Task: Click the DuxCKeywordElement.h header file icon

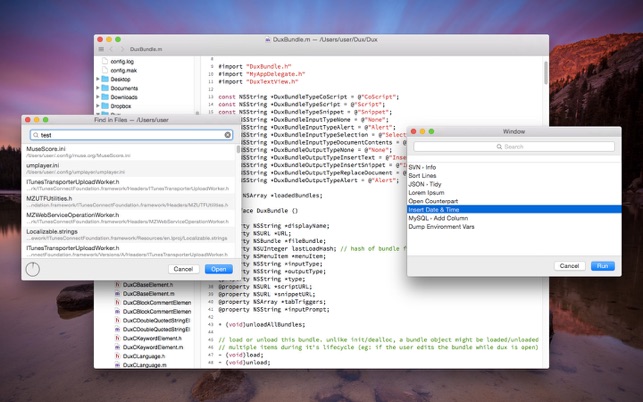Action: pyautogui.click(x=118, y=338)
